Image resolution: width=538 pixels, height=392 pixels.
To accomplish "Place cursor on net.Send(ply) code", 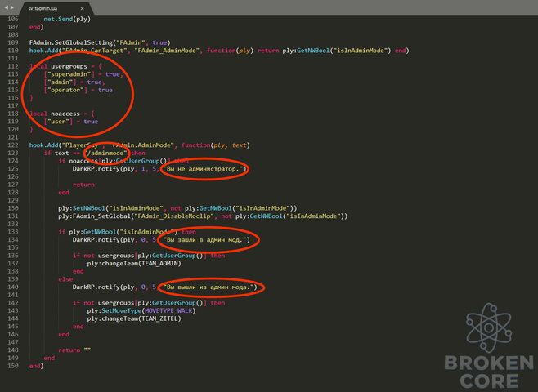I will pos(67,19).
